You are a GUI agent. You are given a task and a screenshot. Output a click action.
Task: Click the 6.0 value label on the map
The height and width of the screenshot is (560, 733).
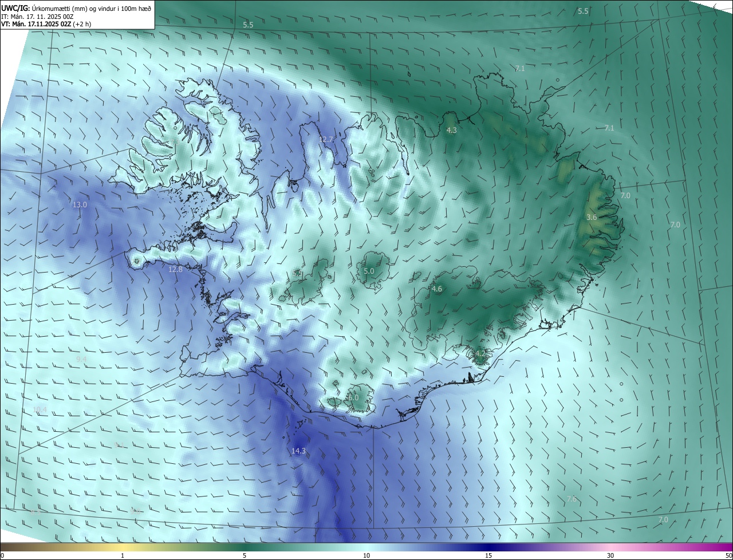pos(353,397)
